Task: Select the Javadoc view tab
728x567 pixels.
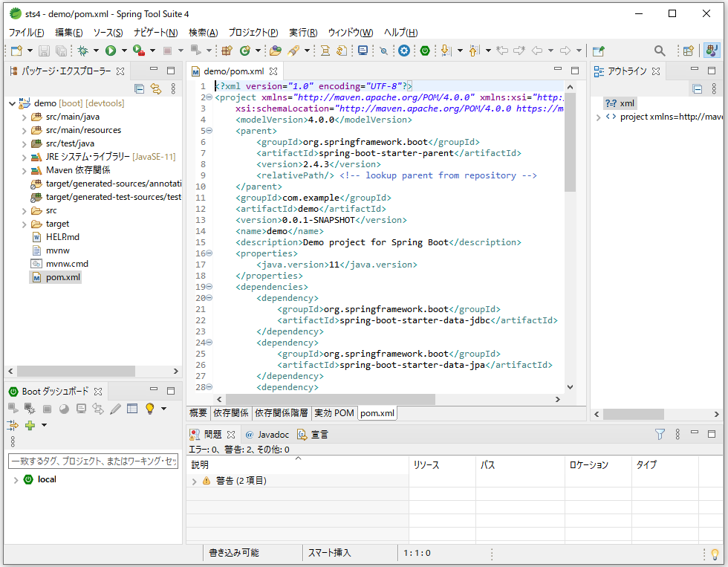Action: (267, 434)
